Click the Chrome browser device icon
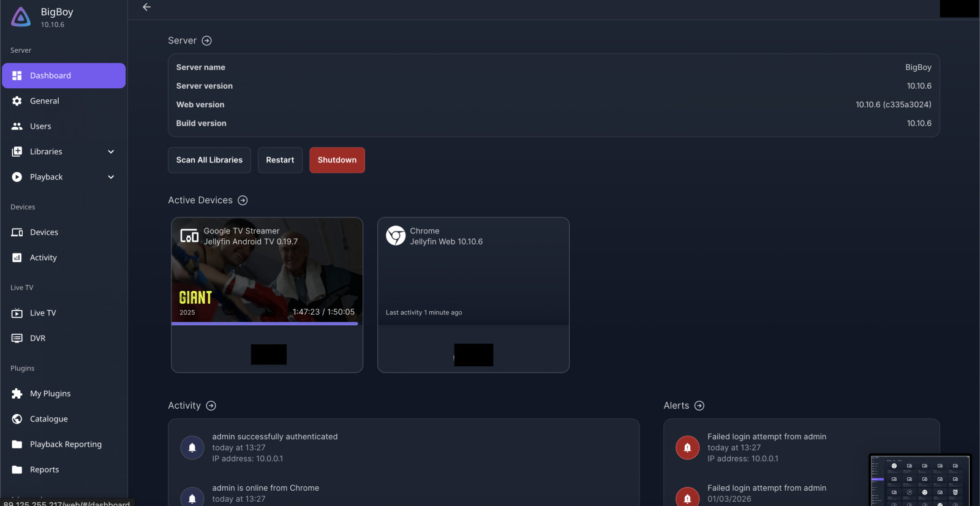 [x=396, y=236]
